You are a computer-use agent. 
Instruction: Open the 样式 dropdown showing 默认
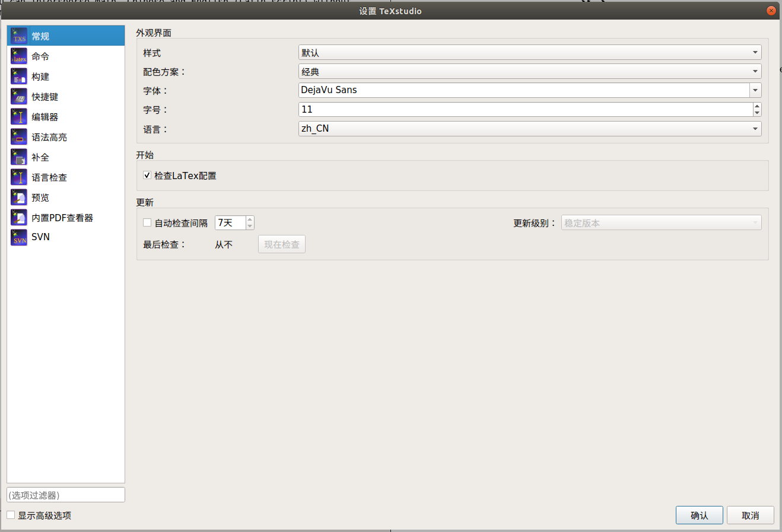click(530, 53)
